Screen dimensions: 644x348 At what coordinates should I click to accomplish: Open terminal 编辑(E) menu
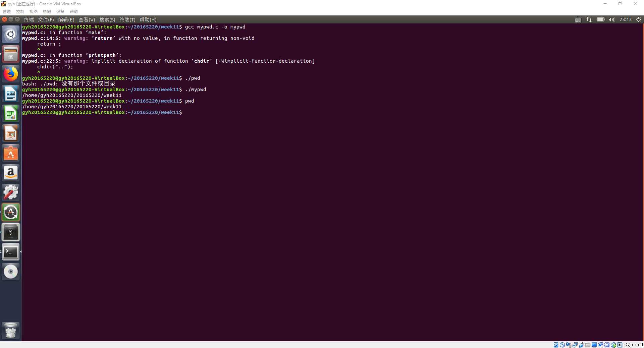tap(66, 20)
